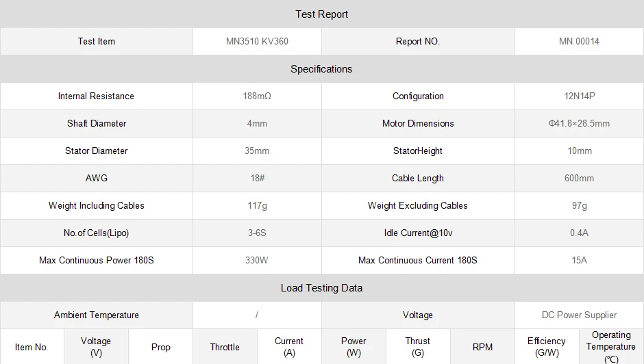Click the Idle Current@10v label
This screenshot has width=644, height=364.
point(418,233)
